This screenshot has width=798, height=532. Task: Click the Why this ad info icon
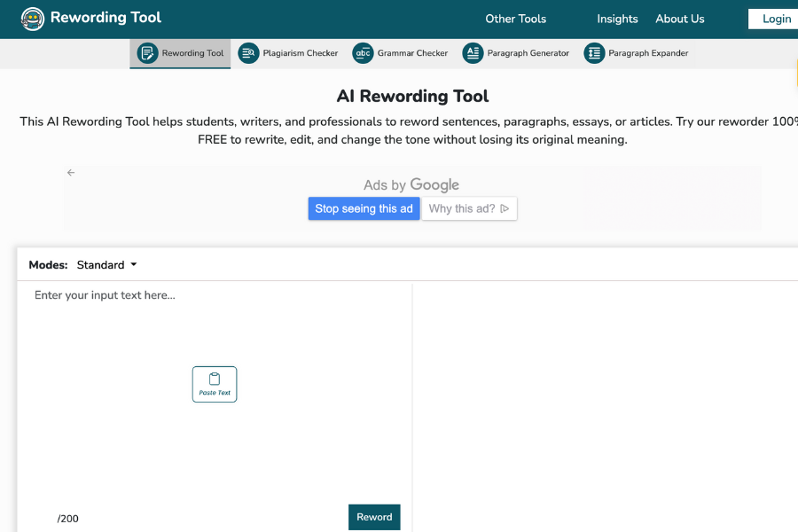[505, 208]
